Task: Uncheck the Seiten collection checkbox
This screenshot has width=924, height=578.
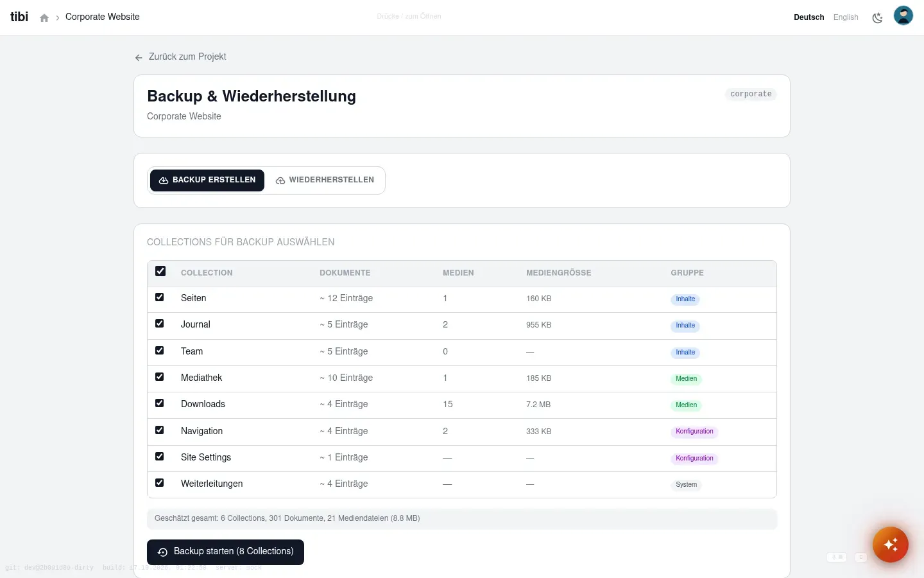Action: click(160, 297)
